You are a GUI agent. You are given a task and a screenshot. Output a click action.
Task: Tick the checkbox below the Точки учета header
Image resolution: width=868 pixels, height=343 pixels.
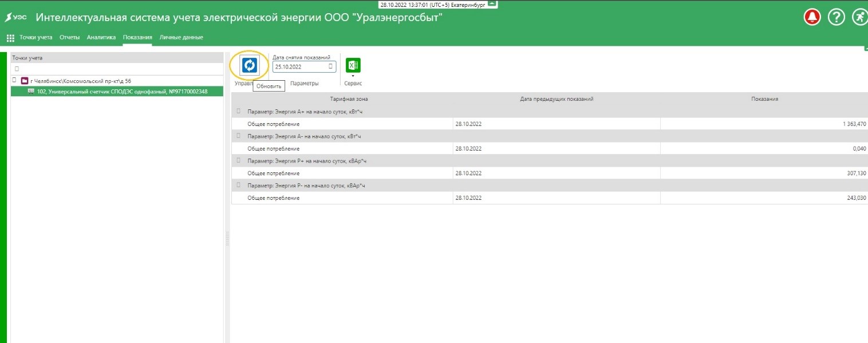coord(17,69)
